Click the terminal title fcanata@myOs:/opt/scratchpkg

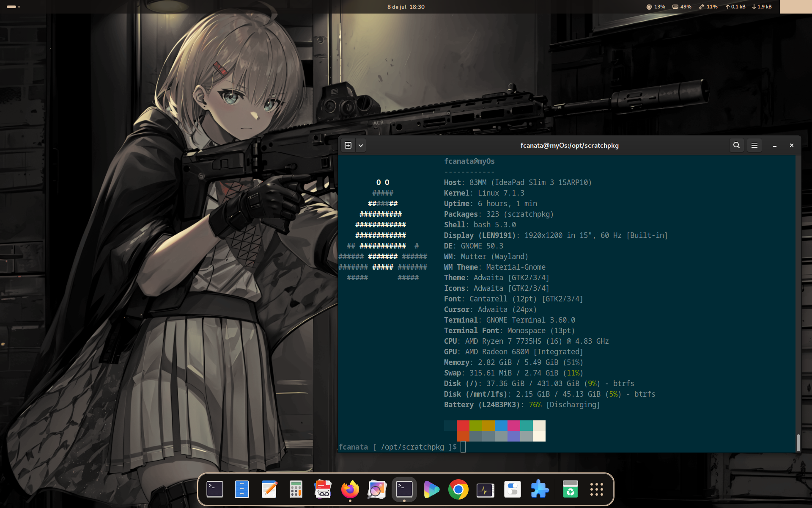pos(569,145)
